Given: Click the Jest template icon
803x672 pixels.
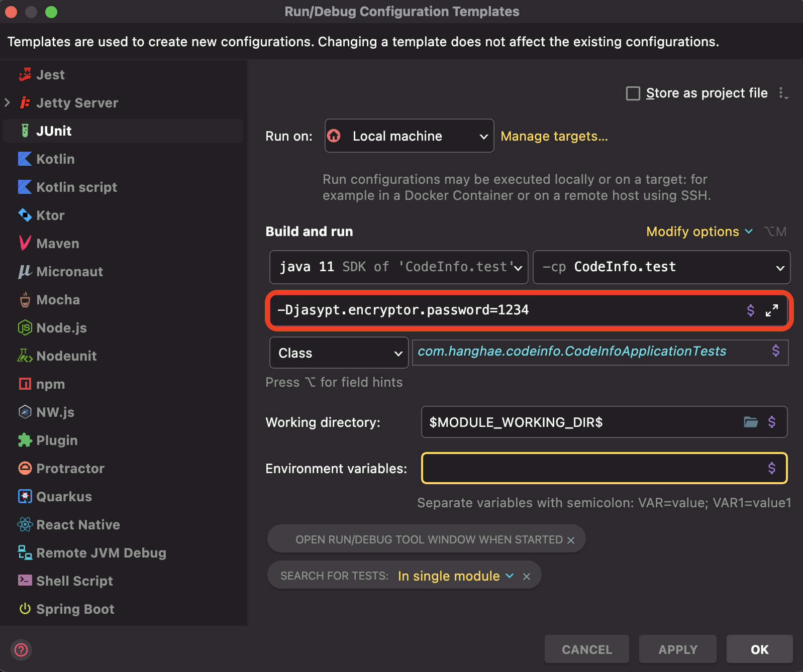Looking at the screenshot, I should click(25, 75).
